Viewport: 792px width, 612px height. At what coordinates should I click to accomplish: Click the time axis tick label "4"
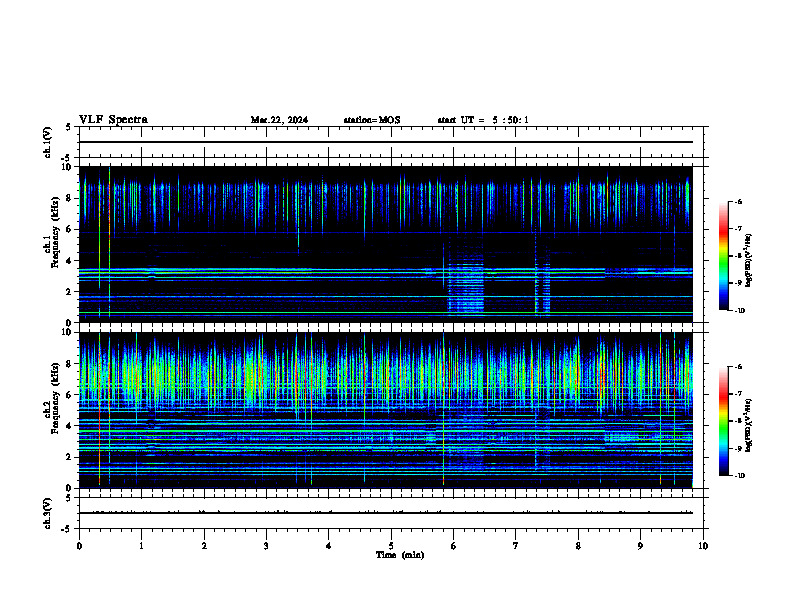coord(329,546)
